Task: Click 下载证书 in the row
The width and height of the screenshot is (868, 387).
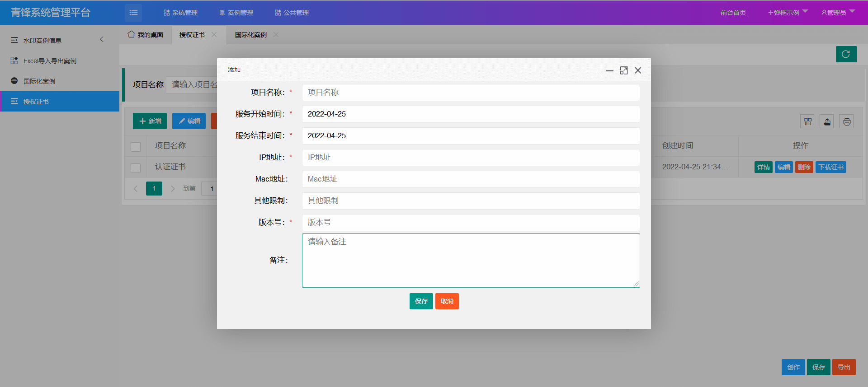Action: pyautogui.click(x=831, y=167)
